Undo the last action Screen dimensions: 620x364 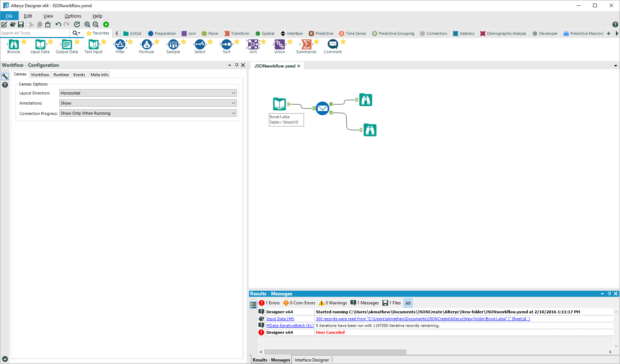58,24
